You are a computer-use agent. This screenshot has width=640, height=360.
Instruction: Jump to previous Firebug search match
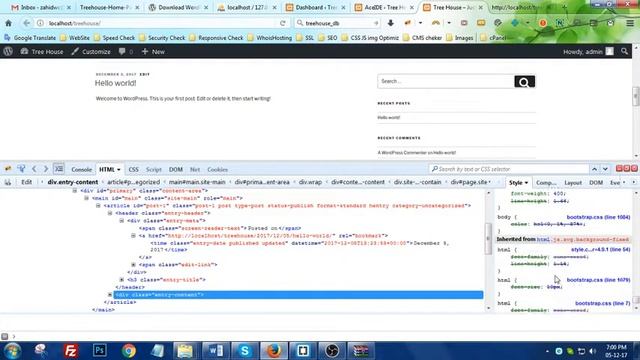(594, 169)
